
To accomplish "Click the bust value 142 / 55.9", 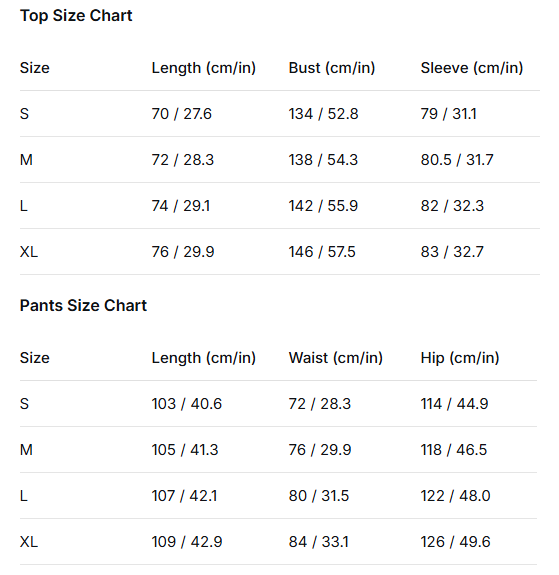I will pos(323,206).
